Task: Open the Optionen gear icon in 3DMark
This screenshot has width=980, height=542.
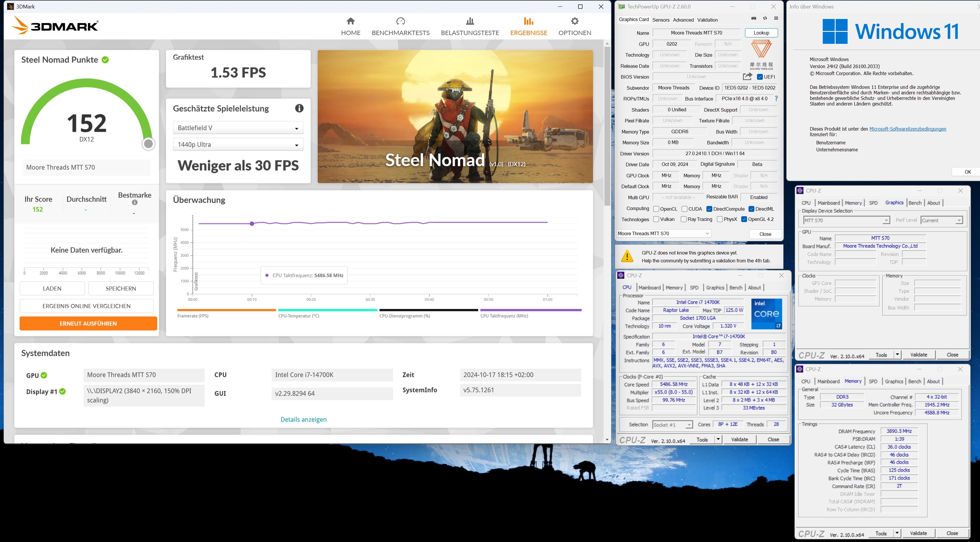Action: click(x=574, y=21)
